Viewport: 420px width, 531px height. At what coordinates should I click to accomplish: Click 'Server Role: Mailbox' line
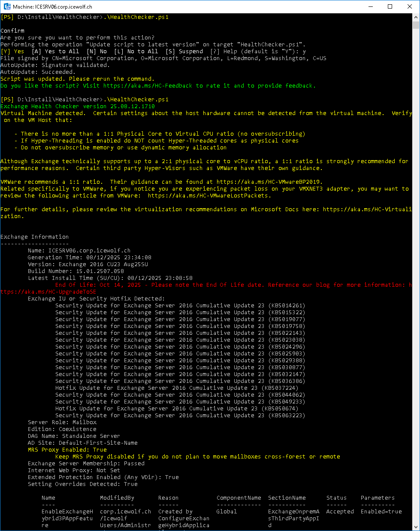click(62, 422)
